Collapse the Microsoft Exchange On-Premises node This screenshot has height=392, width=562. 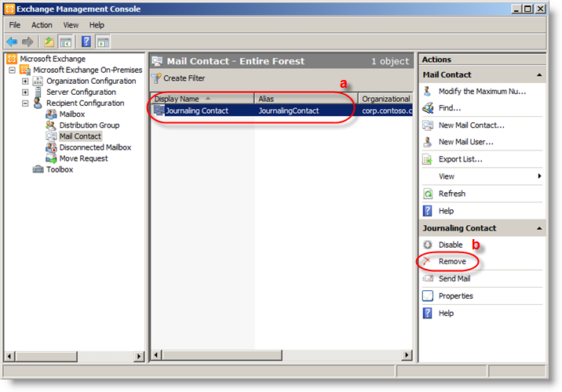(12, 70)
